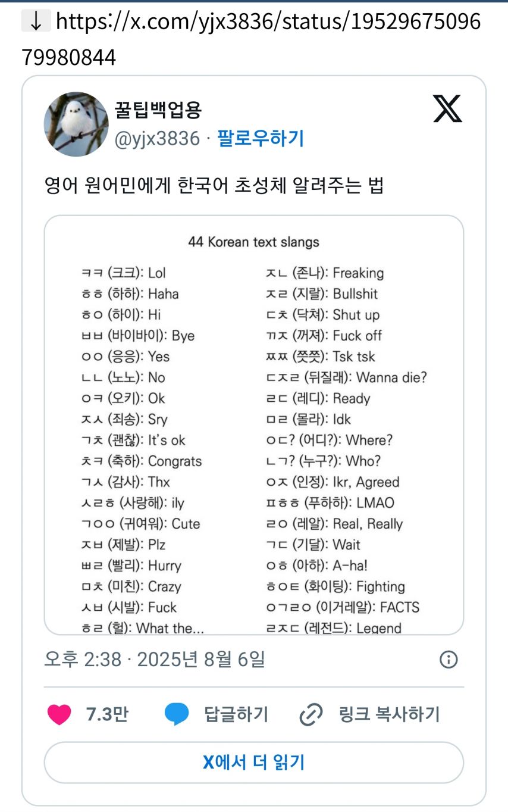The image size is (508, 812).
Task: Open the tweet info circle icon
Action: pos(448,659)
